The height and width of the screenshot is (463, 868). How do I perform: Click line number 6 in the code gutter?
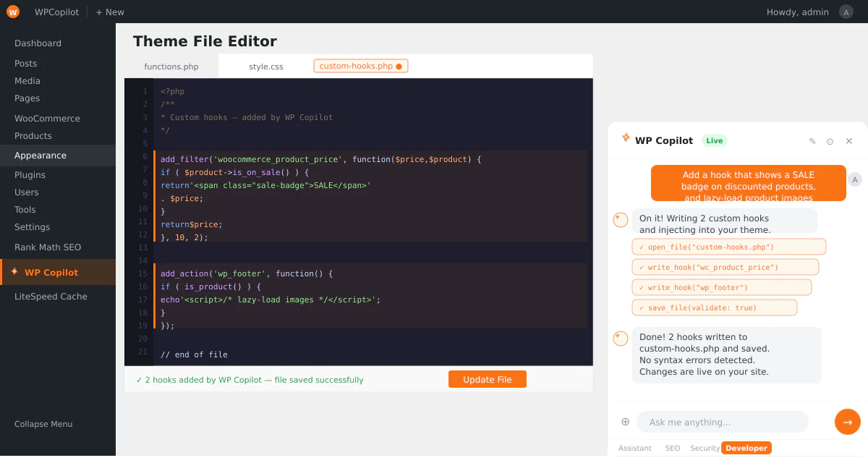[145, 157]
